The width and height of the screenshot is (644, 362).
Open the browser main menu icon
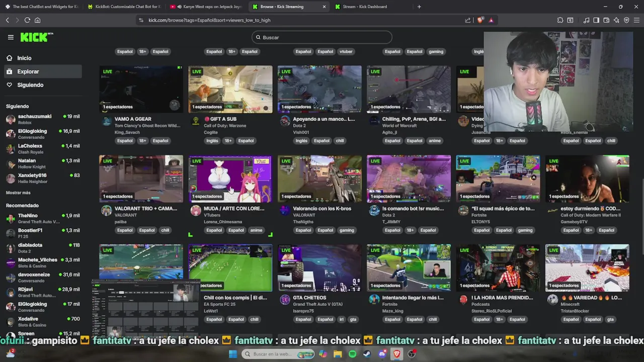point(636,20)
